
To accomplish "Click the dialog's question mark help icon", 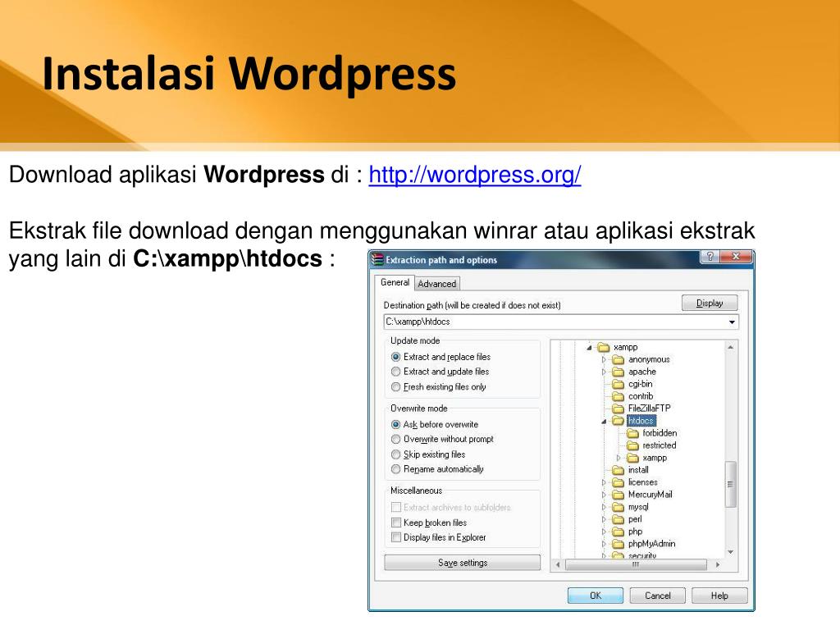I will click(x=710, y=257).
